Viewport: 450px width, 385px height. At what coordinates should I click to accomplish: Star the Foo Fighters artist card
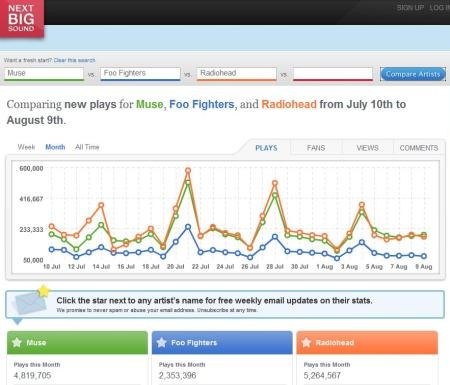[x=161, y=342]
